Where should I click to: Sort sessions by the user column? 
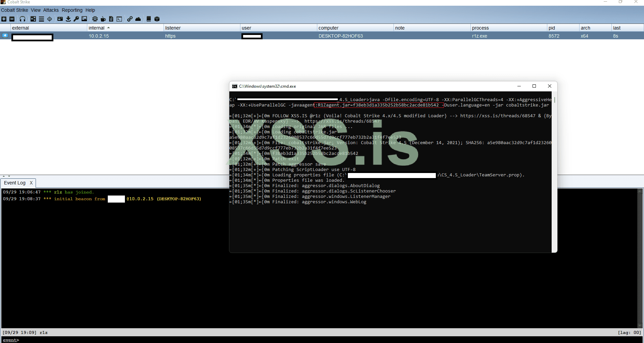point(279,28)
